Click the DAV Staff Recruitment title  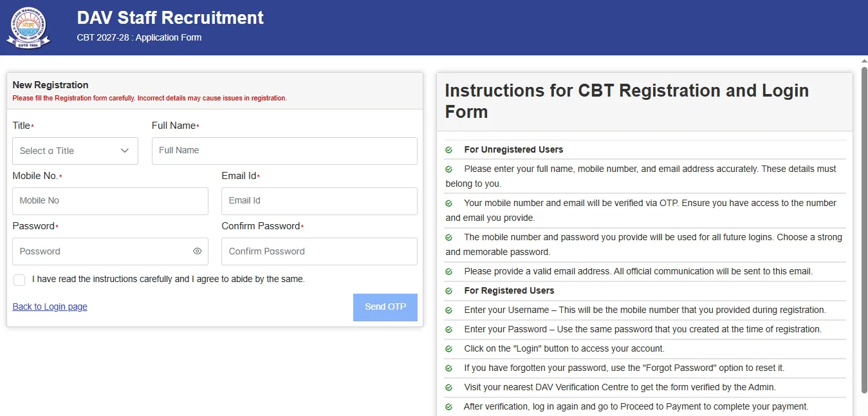pyautogui.click(x=170, y=17)
